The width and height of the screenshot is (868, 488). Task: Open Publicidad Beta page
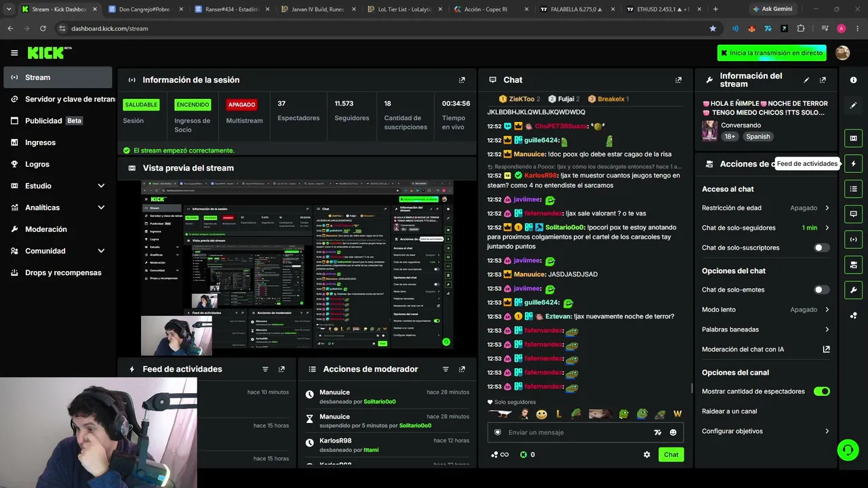(x=58, y=121)
